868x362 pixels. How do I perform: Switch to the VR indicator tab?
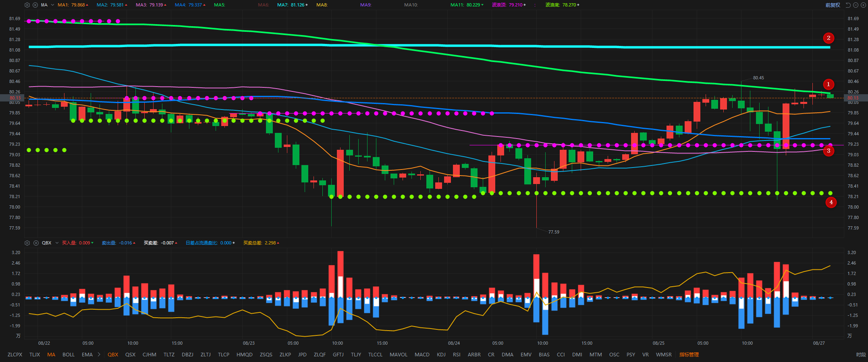click(646, 354)
